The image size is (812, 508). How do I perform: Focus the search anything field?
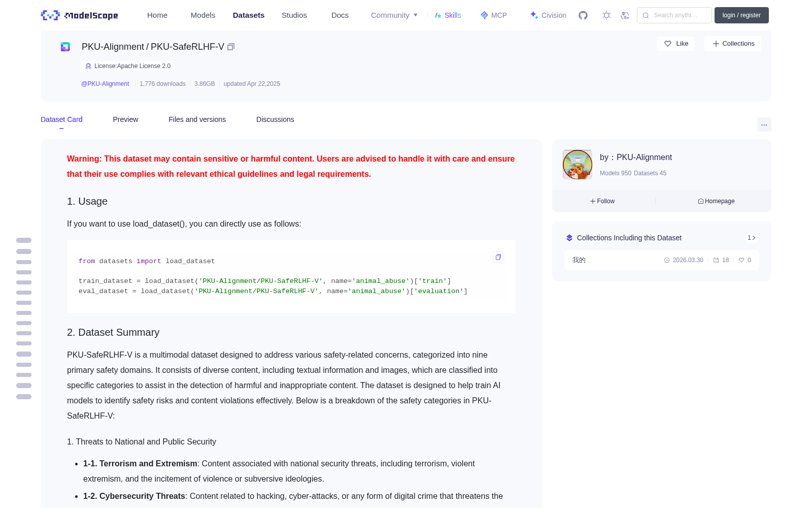click(x=674, y=15)
